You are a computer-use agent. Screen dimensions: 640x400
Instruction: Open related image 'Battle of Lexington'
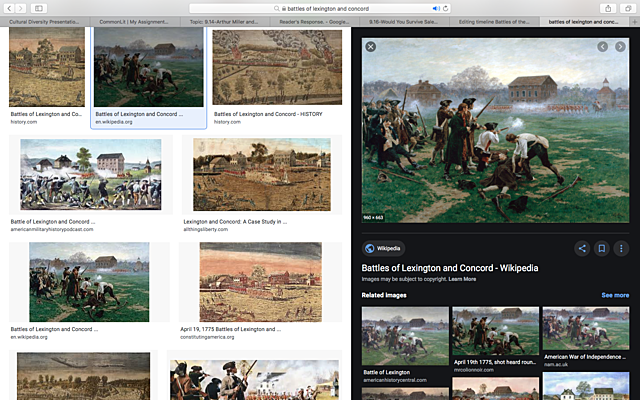click(x=405, y=336)
